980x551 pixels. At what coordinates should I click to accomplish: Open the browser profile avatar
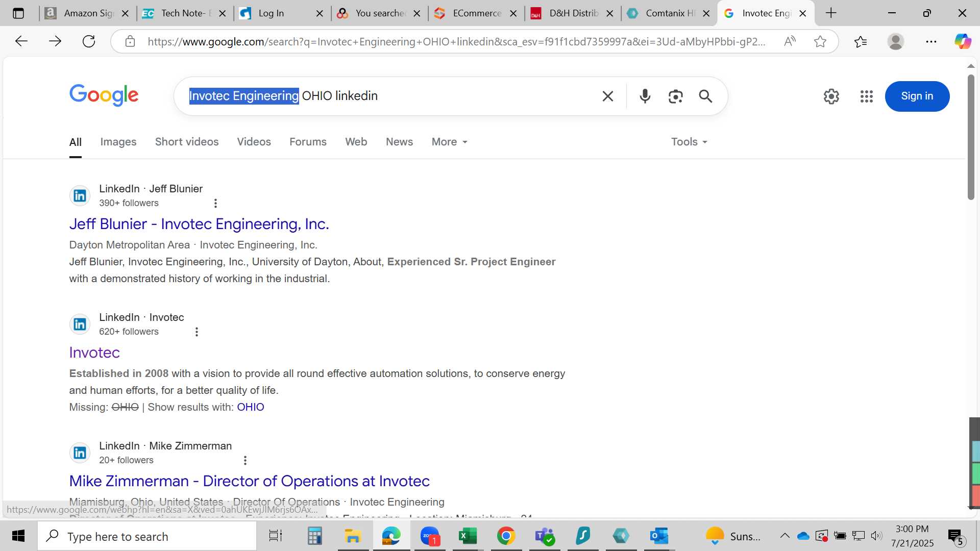click(x=896, y=41)
